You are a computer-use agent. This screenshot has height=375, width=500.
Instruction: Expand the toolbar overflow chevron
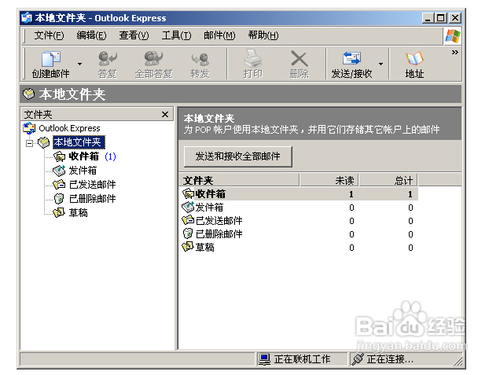point(455,52)
